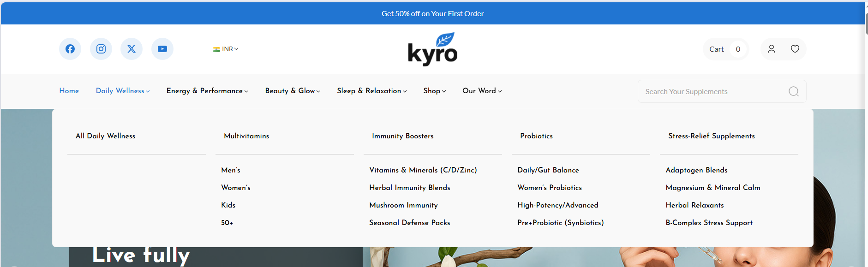Open the Facebook social icon
Image resolution: width=868 pixels, height=267 pixels.
(70, 49)
